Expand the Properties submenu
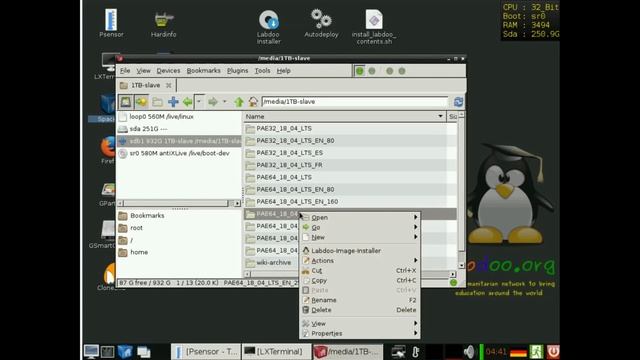 (x=360, y=333)
